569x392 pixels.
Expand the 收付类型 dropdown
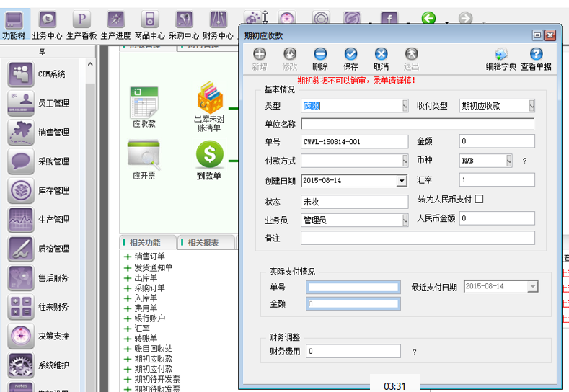tap(531, 105)
